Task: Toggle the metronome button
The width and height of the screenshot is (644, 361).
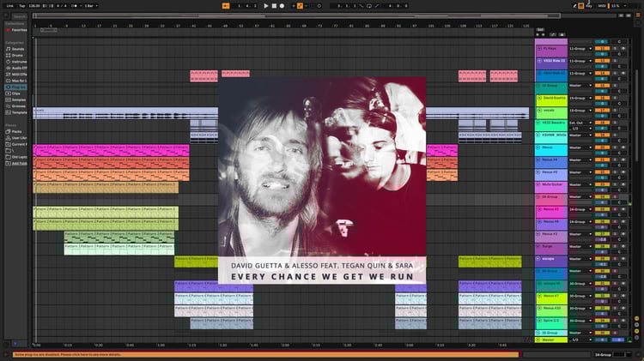Action: (76, 6)
